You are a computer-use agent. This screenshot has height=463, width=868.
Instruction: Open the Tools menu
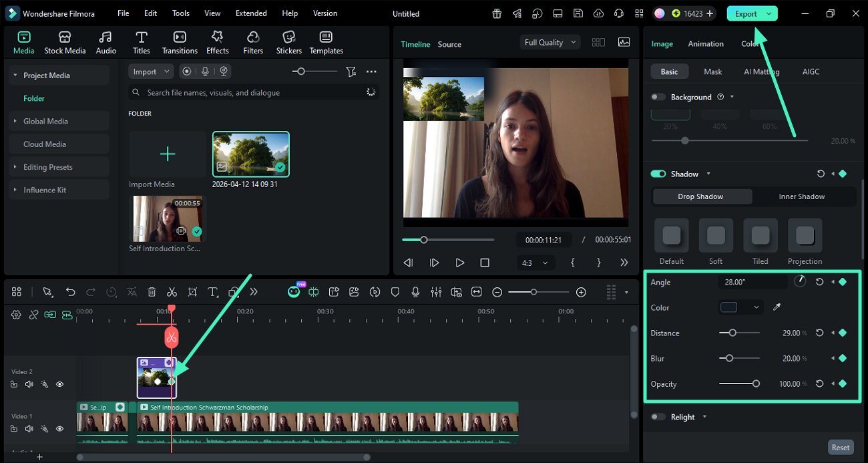pyautogui.click(x=181, y=13)
